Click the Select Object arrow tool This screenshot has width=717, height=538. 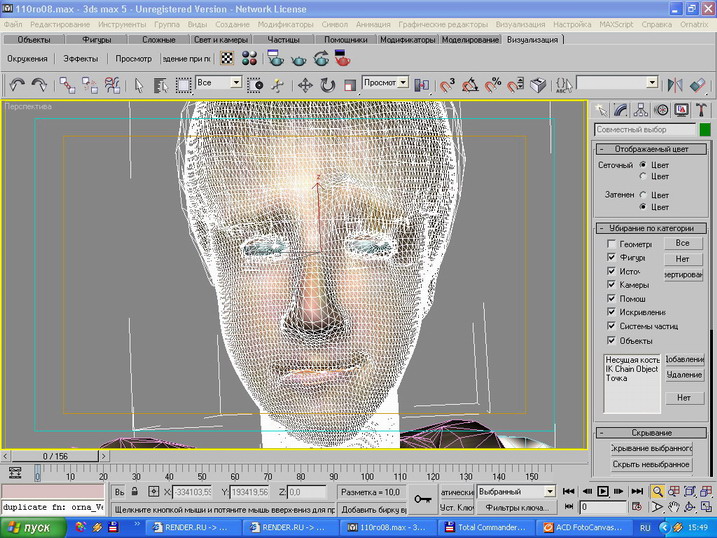[139, 85]
